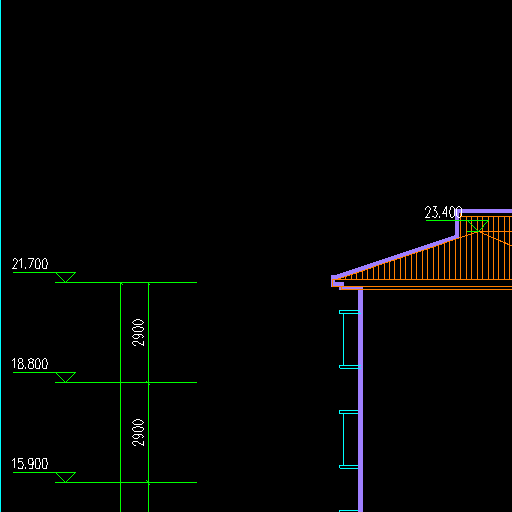
Task: Select the right green vertical dimension line
Action: pyautogui.click(x=149, y=397)
